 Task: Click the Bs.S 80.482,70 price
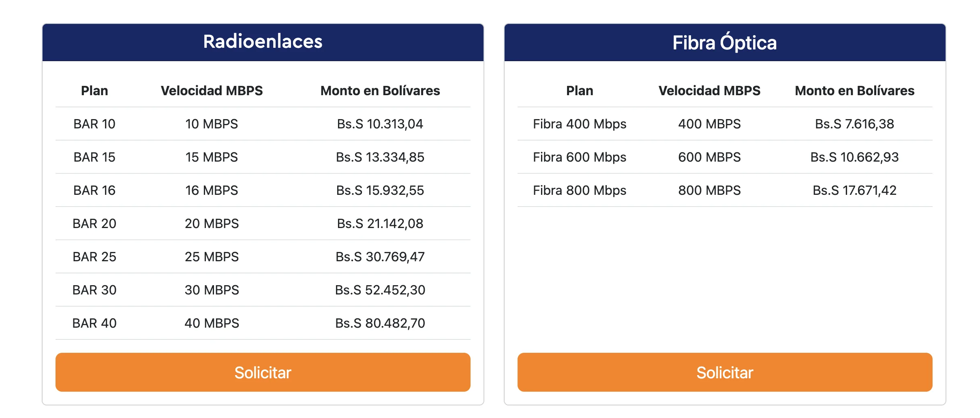coord(380,323)
